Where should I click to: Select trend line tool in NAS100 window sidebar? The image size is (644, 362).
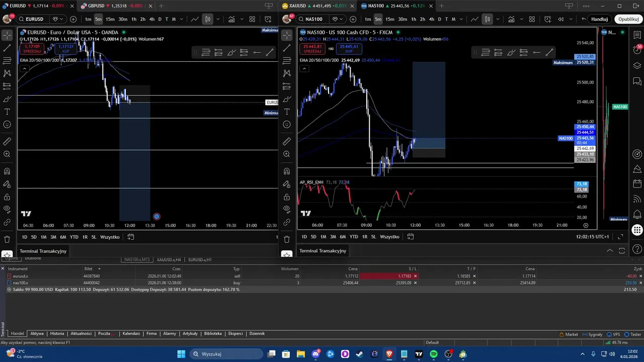coord(287,48)
